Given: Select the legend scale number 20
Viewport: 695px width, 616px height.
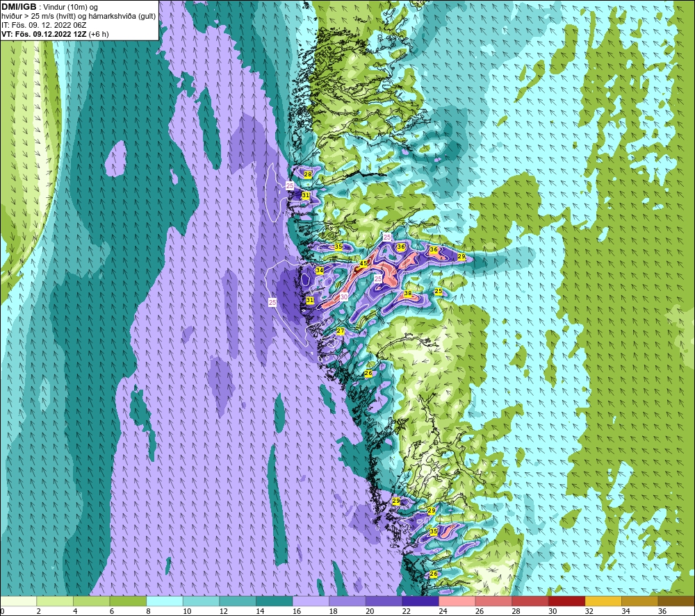Looking at the screenshot, I should coord(370,612).
